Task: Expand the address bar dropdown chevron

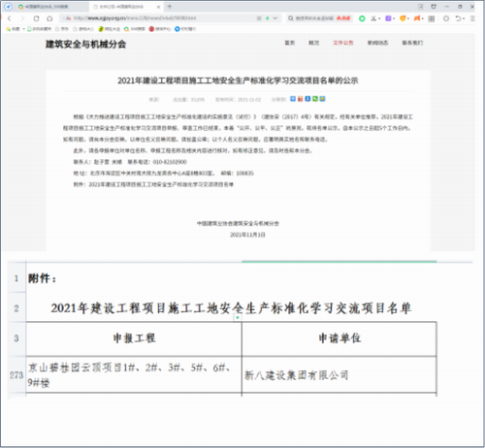Action: pos(275,18)
